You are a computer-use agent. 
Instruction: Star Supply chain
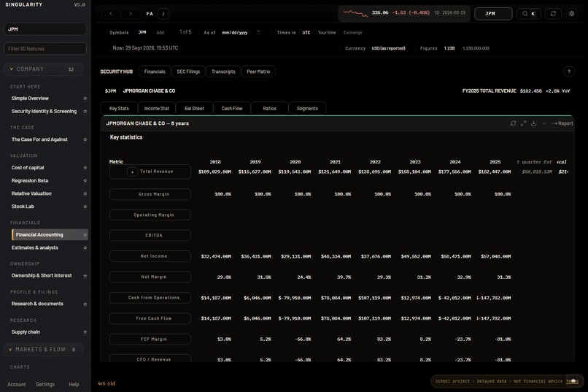coord(85,332)
